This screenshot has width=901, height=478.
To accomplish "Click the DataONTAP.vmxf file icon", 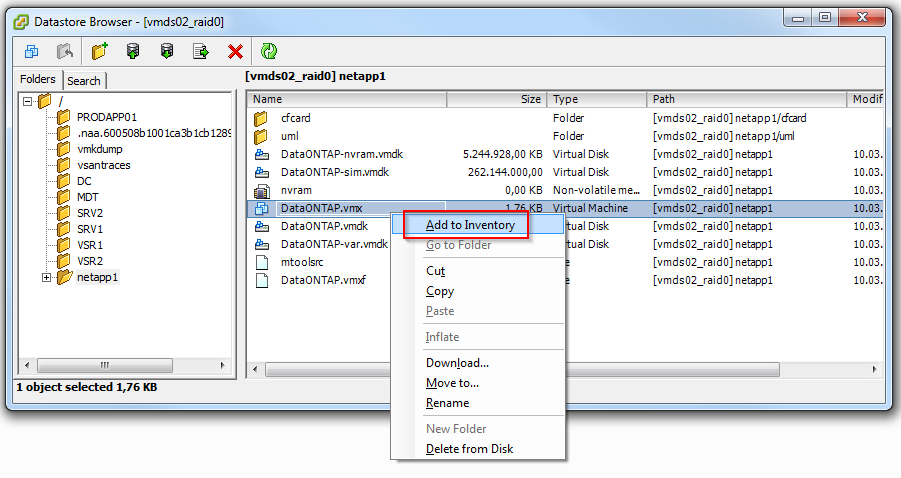I will point(262,280).
